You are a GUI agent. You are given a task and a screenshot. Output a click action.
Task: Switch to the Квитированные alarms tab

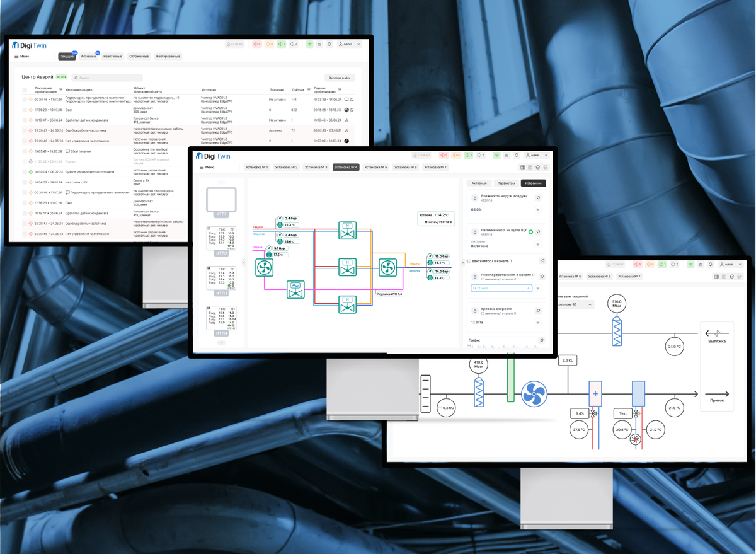168,56
